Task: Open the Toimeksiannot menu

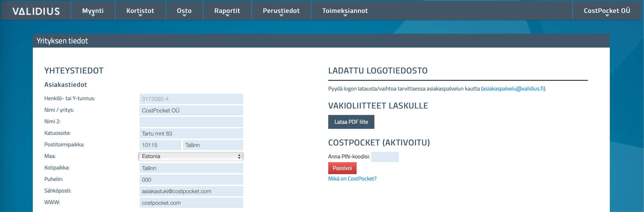Action: click(345, 11)
